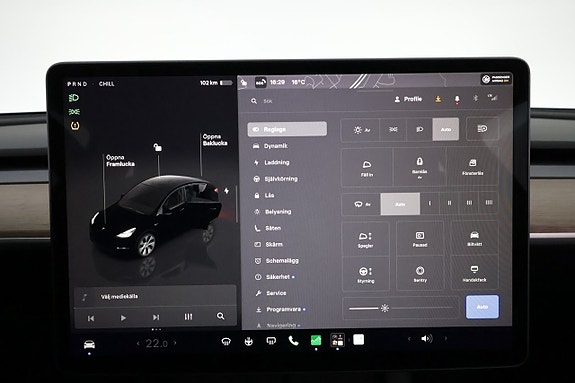Select the parking lights option
Image resolution: width=575 pixels, height=383 pixels.
pos(393,130)
